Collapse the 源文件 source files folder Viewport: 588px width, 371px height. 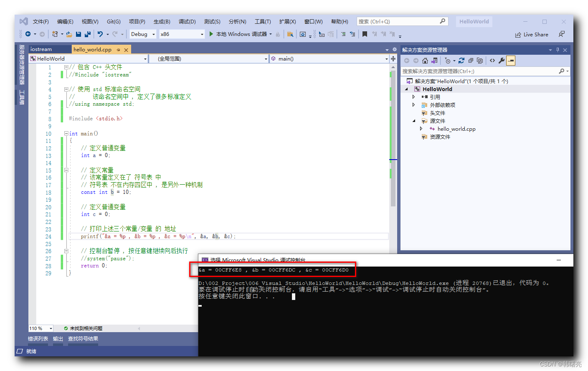413,121
